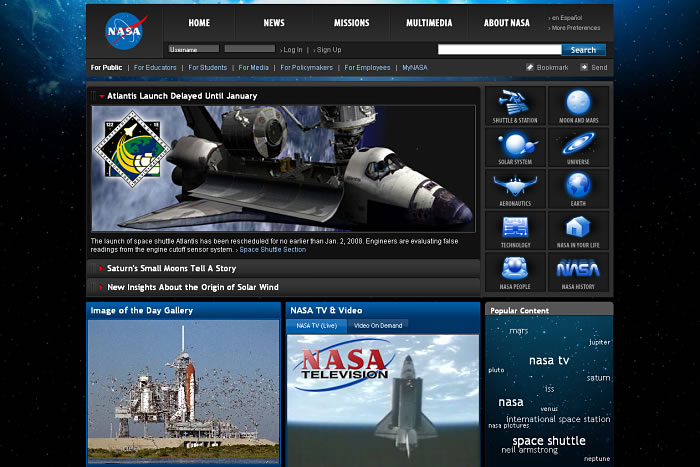700x467 pixels.
Task: Select the For Media link
Action: tap(254, 67)
